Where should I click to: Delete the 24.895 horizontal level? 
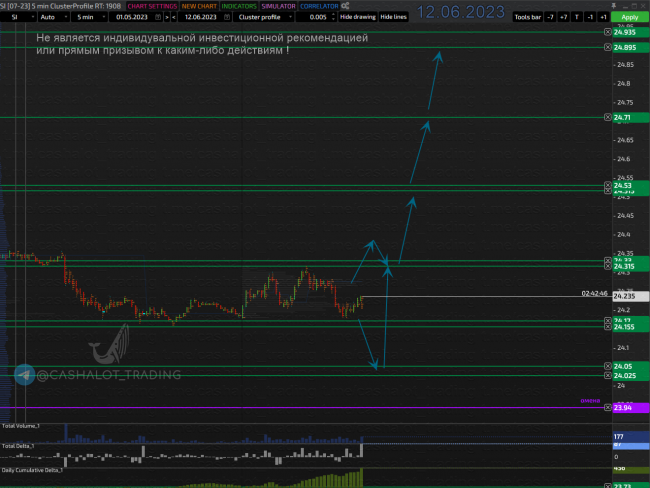point(608,48)
